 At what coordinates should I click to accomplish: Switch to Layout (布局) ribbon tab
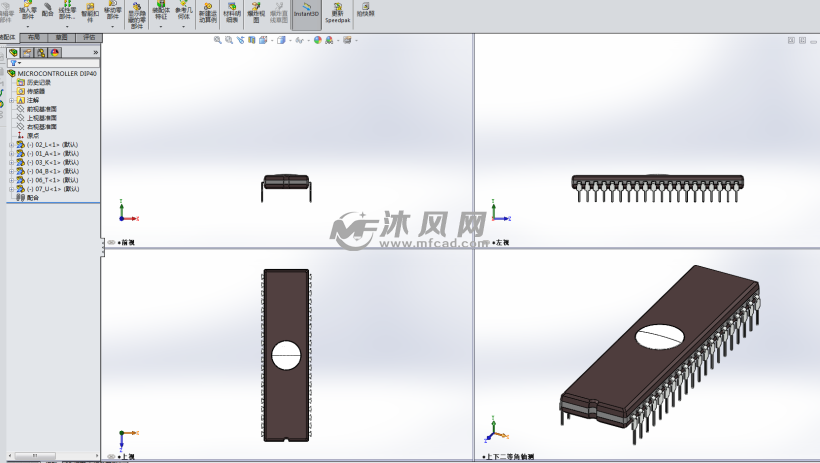33,38
